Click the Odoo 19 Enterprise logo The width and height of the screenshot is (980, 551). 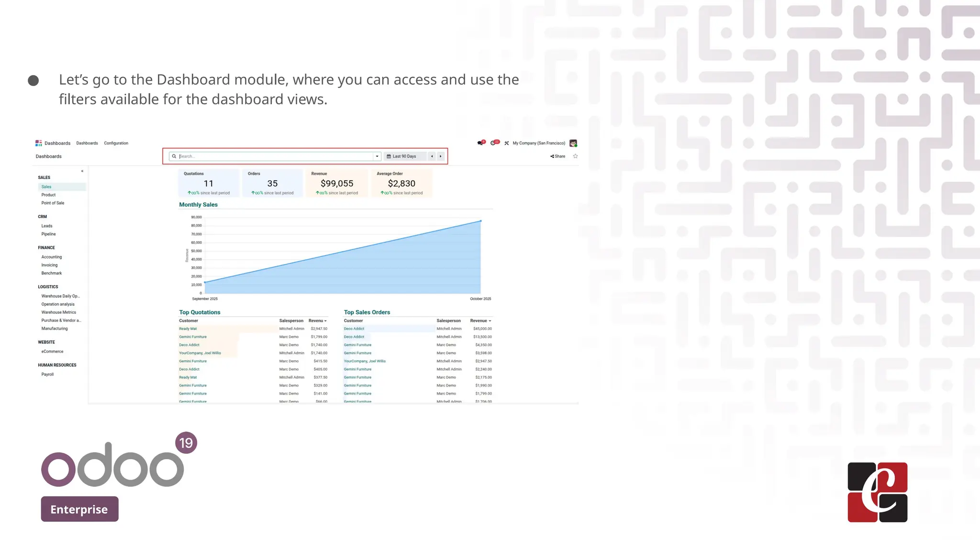click(x=119, y=476)
